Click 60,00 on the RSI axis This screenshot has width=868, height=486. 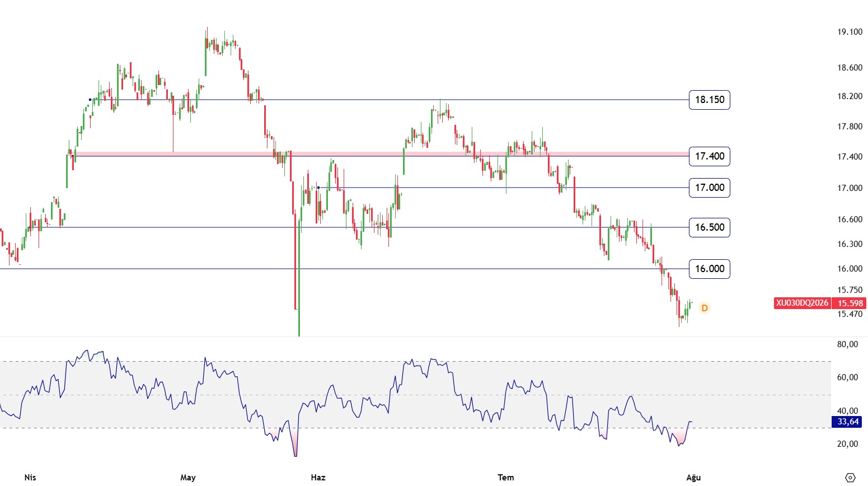[847, 377]
